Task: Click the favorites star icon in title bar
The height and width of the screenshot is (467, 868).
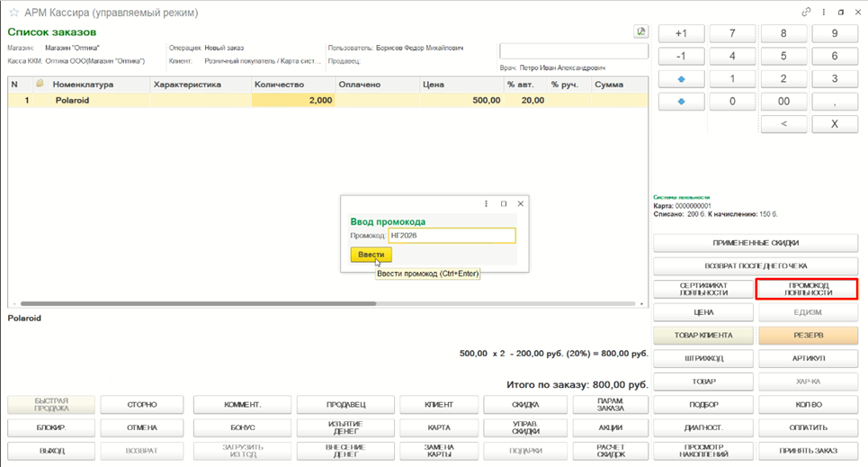Action: click(x=13, y=13)
